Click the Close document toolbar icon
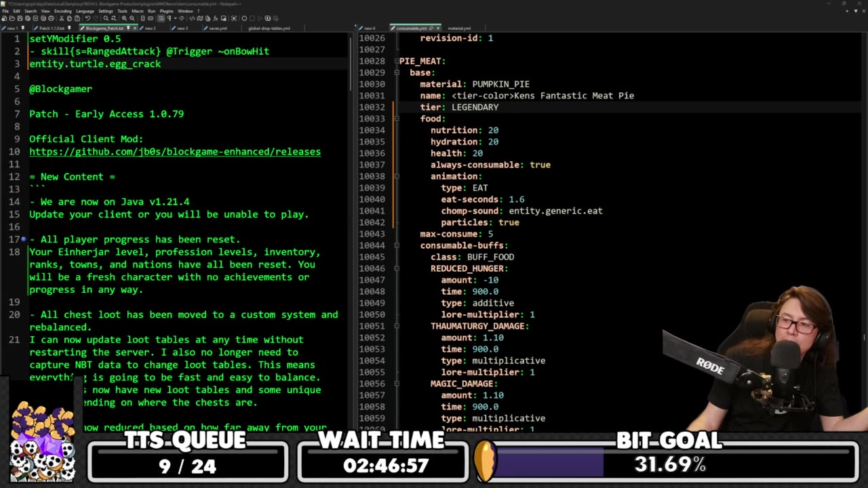 [35, 18]
